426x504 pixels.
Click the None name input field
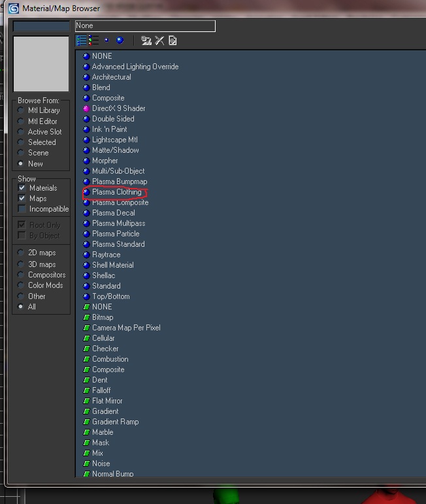coord(145,25)
